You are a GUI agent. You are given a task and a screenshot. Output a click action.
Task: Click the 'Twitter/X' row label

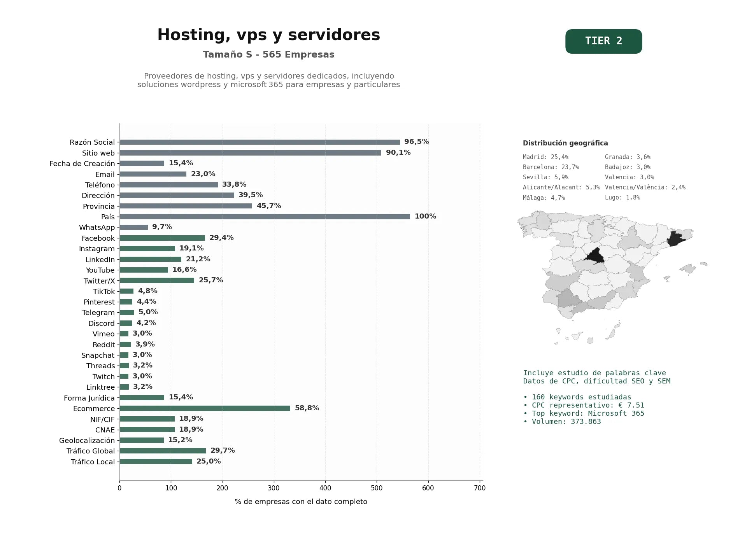(99, 281)
